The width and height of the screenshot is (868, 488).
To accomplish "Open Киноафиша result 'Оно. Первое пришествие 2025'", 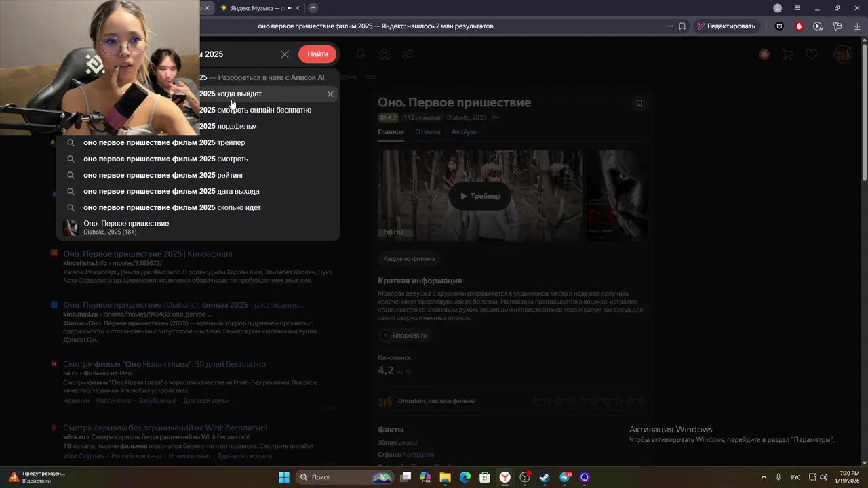I will (147, 254).
